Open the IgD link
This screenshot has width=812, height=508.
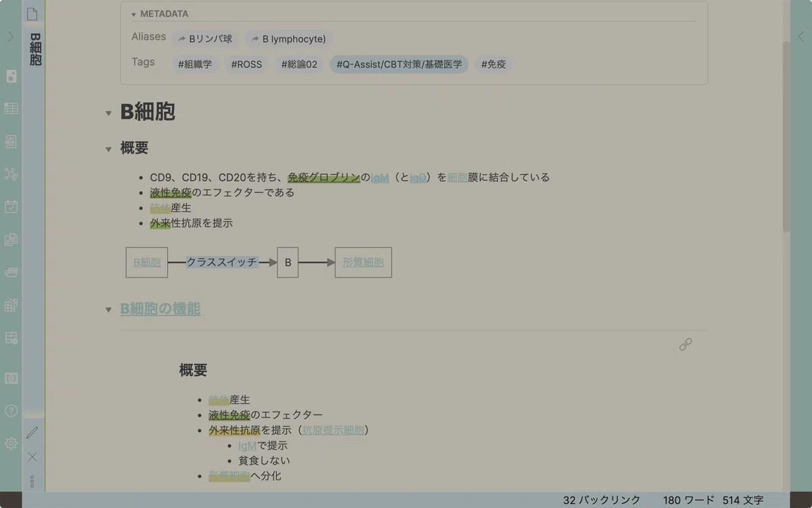pyautogui.click(x=418, y=177)
